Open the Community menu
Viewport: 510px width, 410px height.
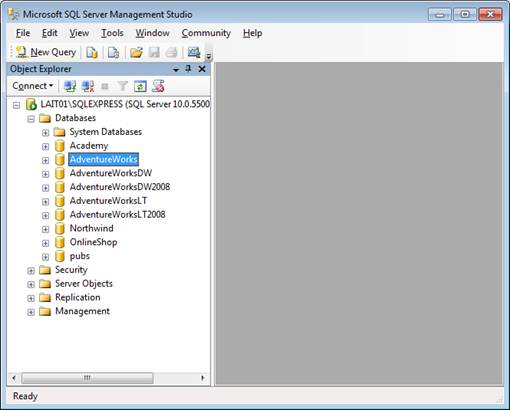point(206,33)
